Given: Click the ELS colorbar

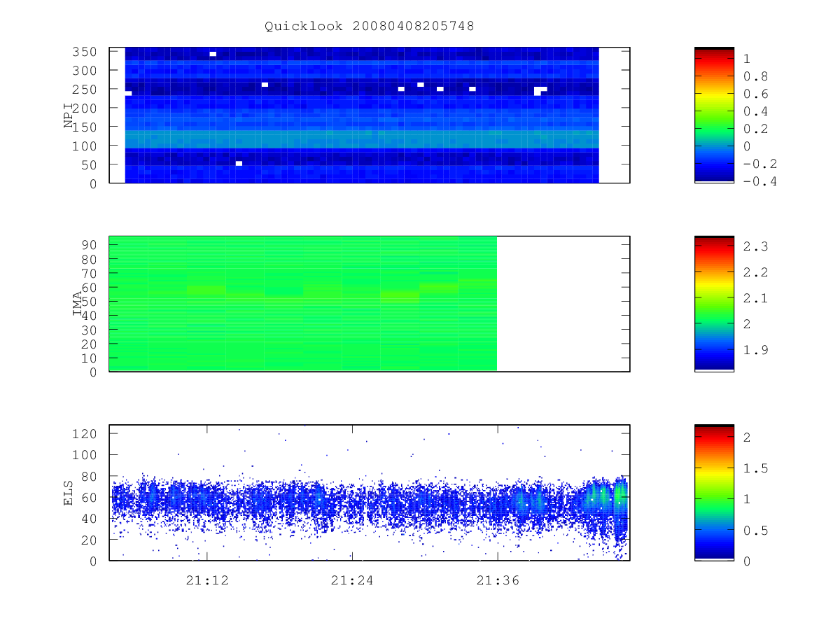Looking at the screenshot, I should pyautogui.click(x=714, y=493).
